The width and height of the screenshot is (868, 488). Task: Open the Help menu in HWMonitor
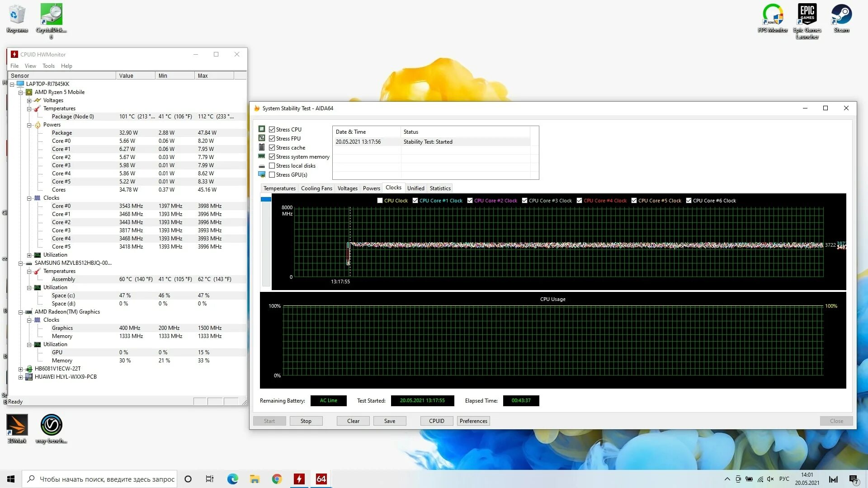coord(66,66)
